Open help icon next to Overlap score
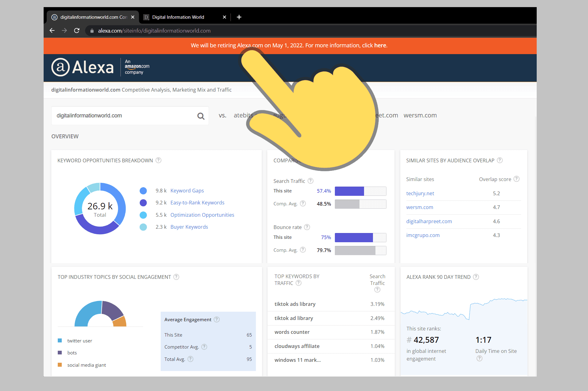This screenshot has height=391, width=588. [x=516, y=179]
